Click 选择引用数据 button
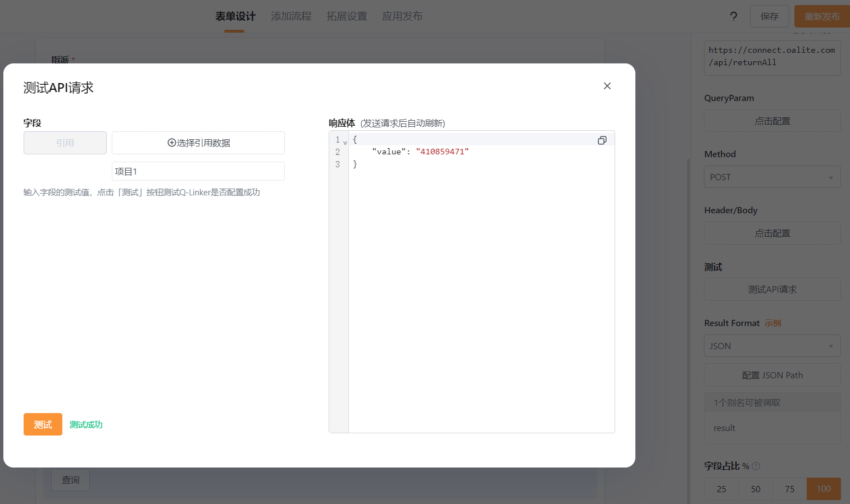 pyautogui.click(x=198, y=143)
